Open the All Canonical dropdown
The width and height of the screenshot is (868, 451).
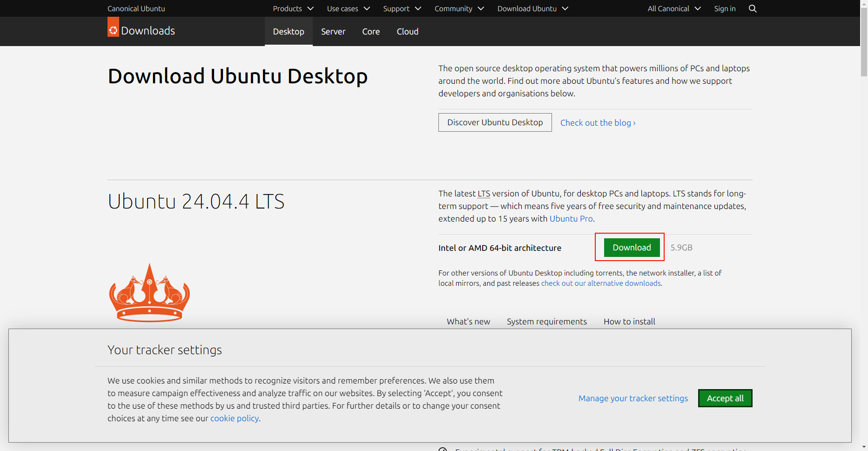pos(674,8)
